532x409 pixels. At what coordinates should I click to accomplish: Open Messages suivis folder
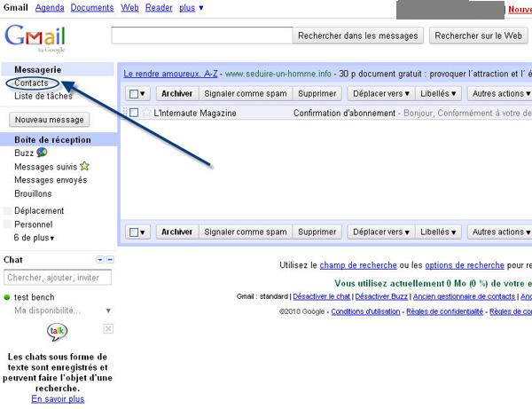(x=45, y=167)
